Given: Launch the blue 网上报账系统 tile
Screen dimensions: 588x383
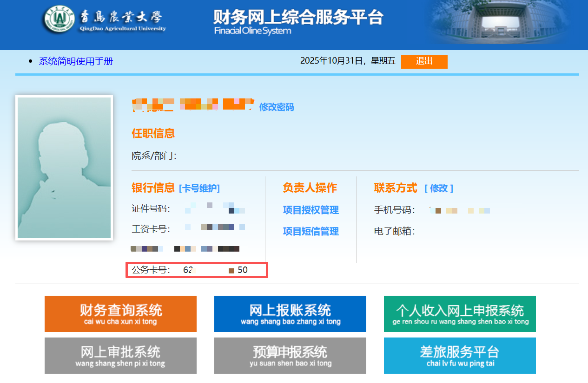Looking at the screenshot, I should coord(290,314).
